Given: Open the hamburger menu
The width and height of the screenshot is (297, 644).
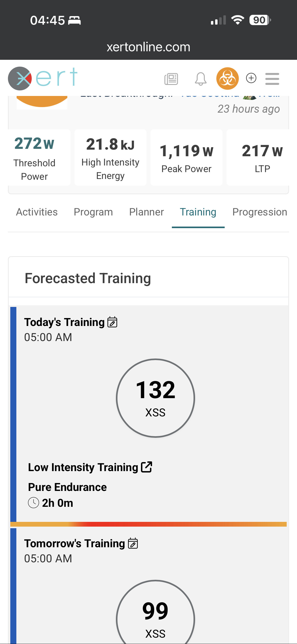Looking at the screenshot, I should (272, 79).
